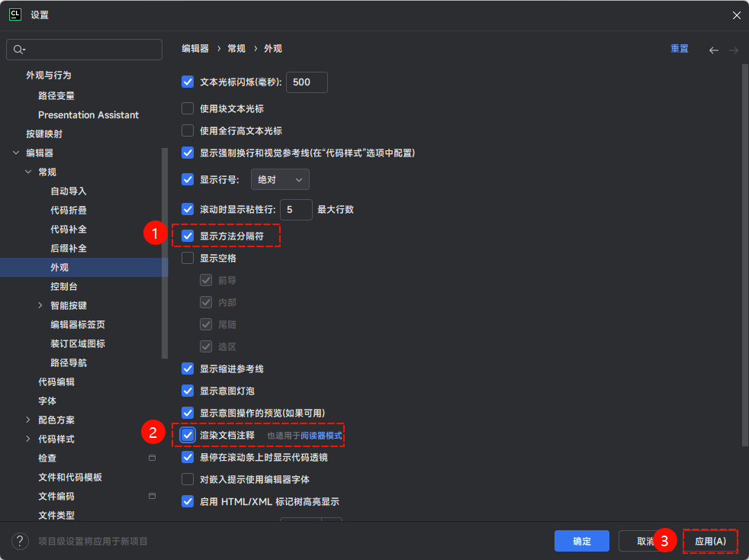This screenshot has width=749, height=560.
Task: Expand the 配色方案 tree item
Action: pos(28,419)
